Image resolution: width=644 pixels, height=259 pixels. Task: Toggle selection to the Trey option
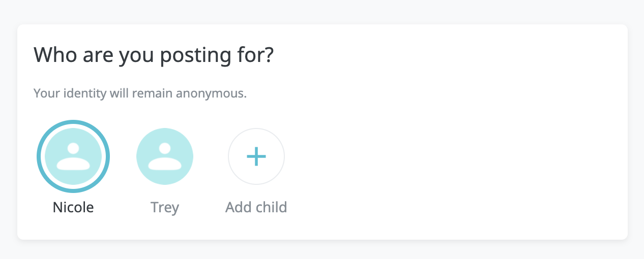[165, 156]
